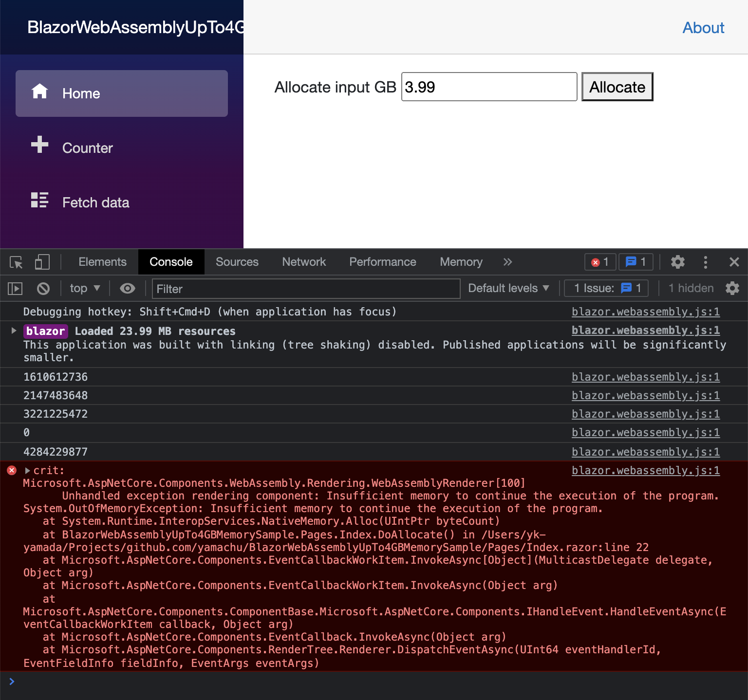Open source link beside Debugging hotkey message
The height and width of the screenshot is (700, 748).
(645, 312)
